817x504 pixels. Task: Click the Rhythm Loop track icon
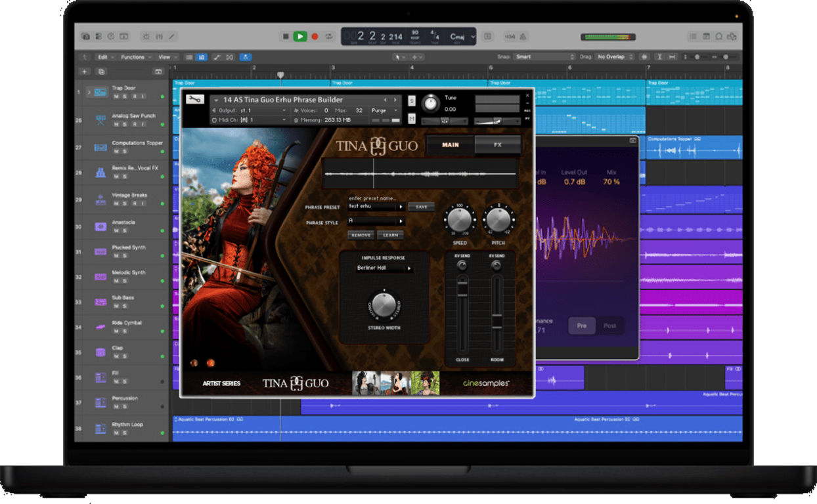(100, 429)
